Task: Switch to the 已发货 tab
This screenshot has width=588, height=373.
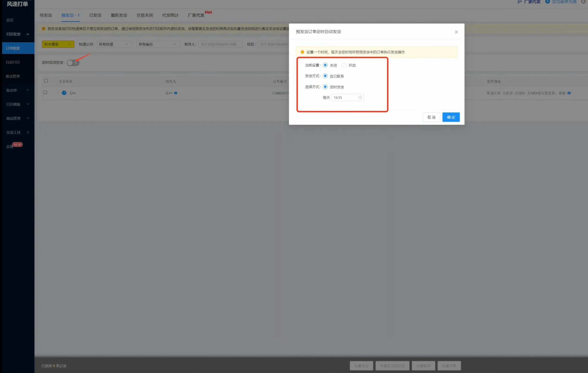Action: point(95,15)
